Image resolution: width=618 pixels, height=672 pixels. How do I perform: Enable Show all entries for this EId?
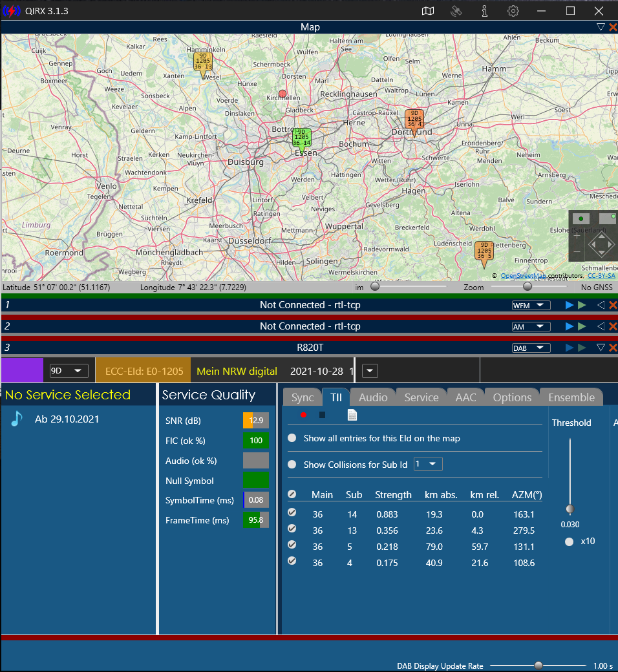[x=292, y=438]
